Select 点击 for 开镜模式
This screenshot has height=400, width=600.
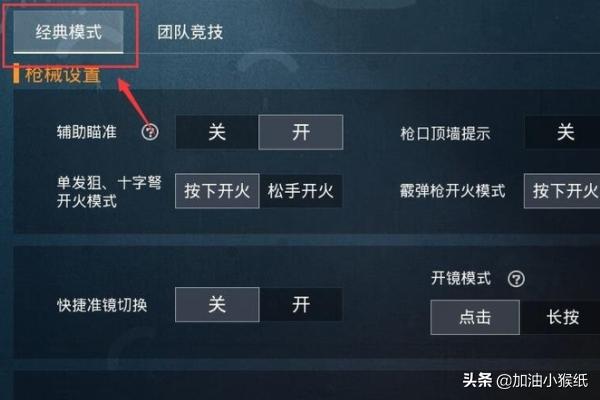click(x=475, y=317)
